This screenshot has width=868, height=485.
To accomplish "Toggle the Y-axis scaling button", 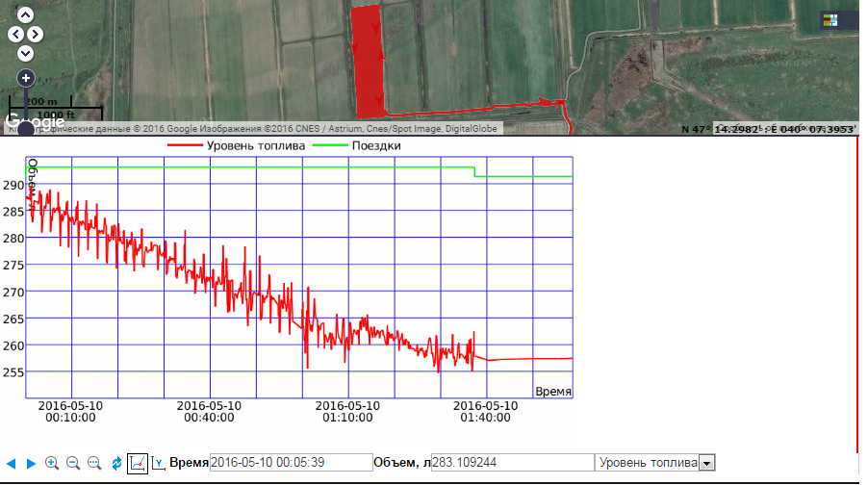I will 158,463.
